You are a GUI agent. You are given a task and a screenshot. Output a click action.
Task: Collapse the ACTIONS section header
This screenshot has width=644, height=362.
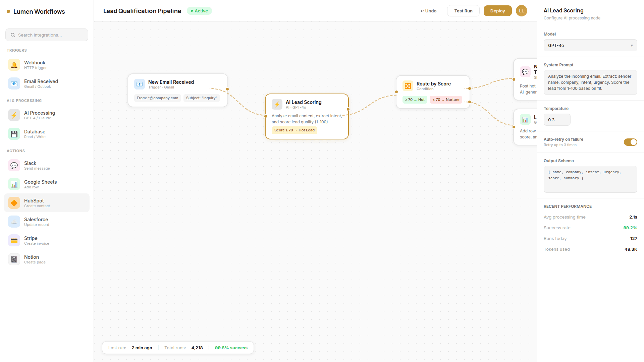click(x=15, y=151)
